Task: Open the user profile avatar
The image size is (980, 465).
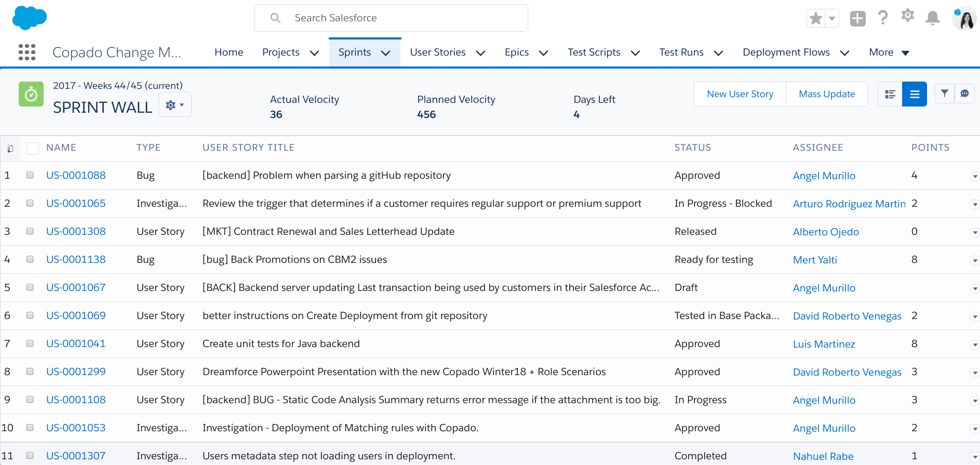Action: (x=964, y=18)
